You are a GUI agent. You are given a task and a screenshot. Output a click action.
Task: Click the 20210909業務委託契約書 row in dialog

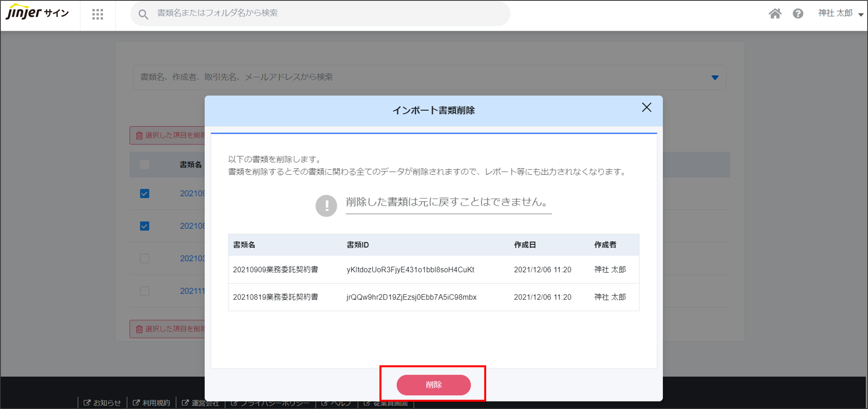[x=275, y=270]
